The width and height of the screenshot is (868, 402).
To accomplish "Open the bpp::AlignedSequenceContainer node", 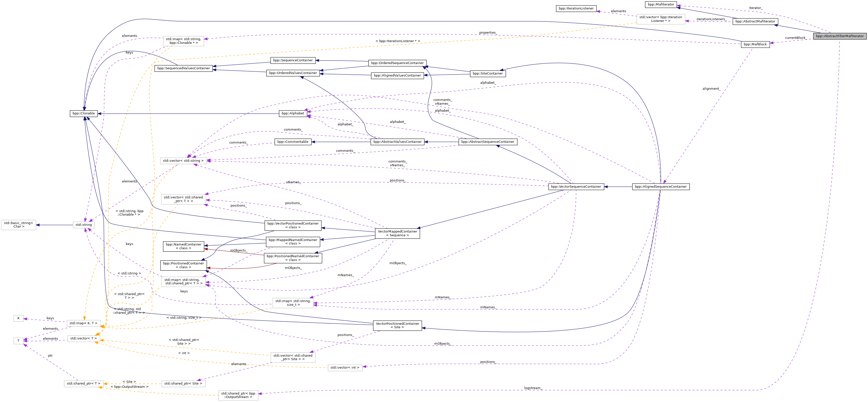I will (x=660, y=186).
